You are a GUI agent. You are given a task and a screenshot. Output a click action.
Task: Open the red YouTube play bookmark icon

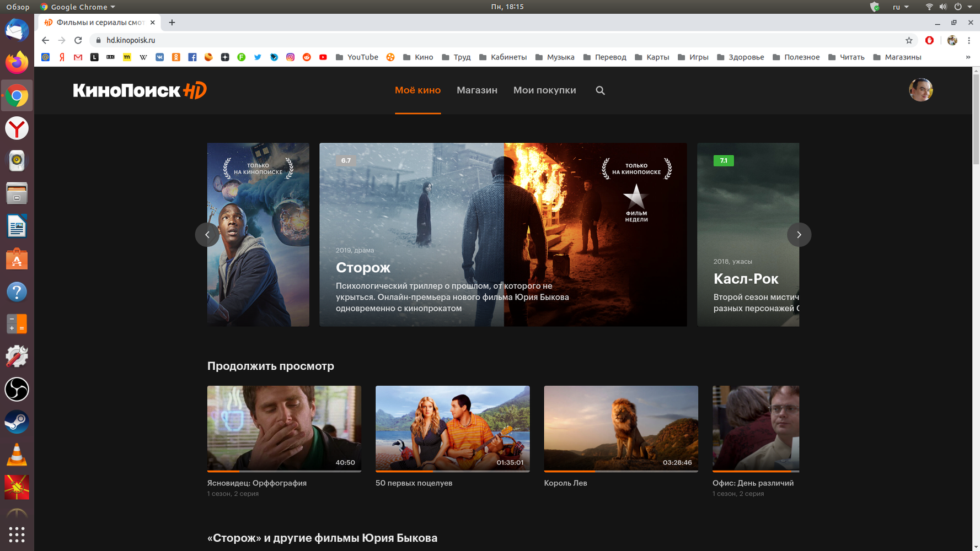tap(323, 57)
